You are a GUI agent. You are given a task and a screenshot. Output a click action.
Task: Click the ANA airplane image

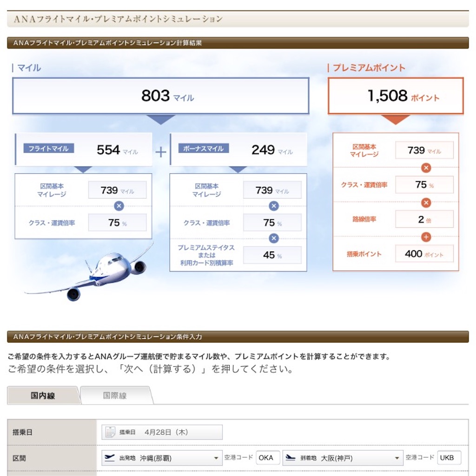pos(89,271)
